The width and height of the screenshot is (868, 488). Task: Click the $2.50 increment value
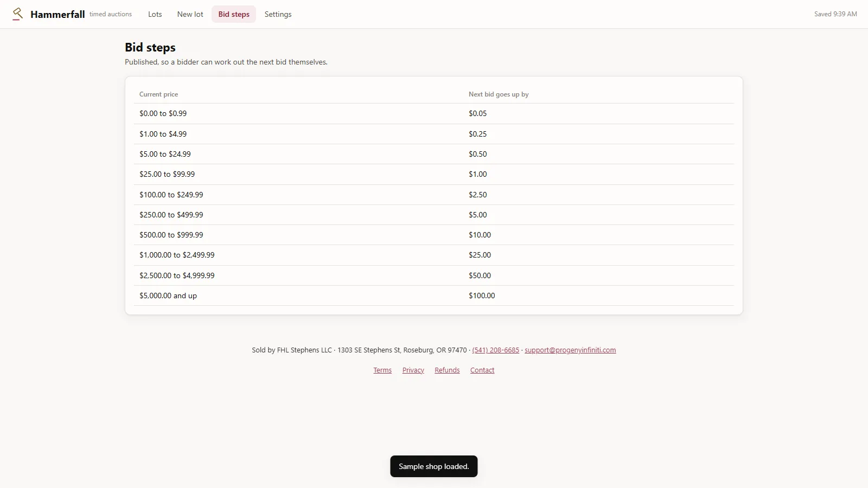[478, 195]
